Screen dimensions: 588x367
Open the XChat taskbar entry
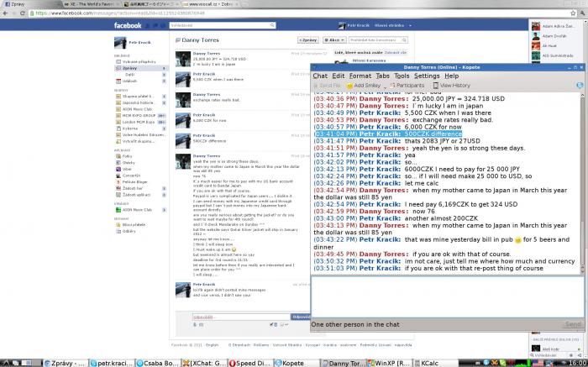[x=204, y=363]
